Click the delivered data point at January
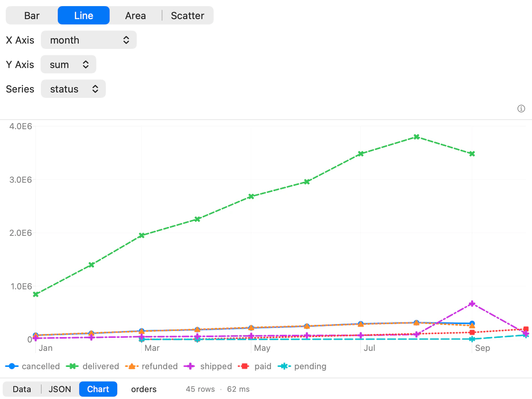 [36, 294]
